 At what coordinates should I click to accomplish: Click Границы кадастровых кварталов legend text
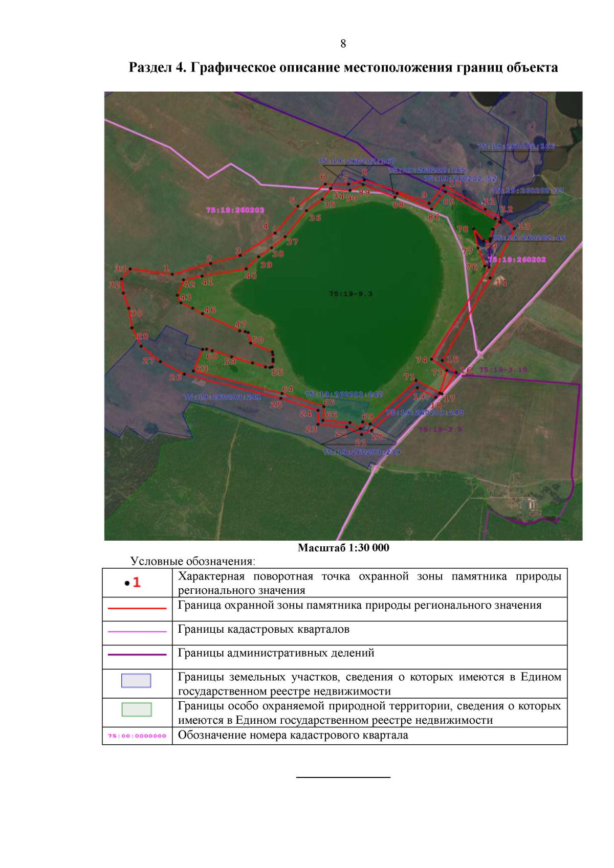[x=264, y=629]
